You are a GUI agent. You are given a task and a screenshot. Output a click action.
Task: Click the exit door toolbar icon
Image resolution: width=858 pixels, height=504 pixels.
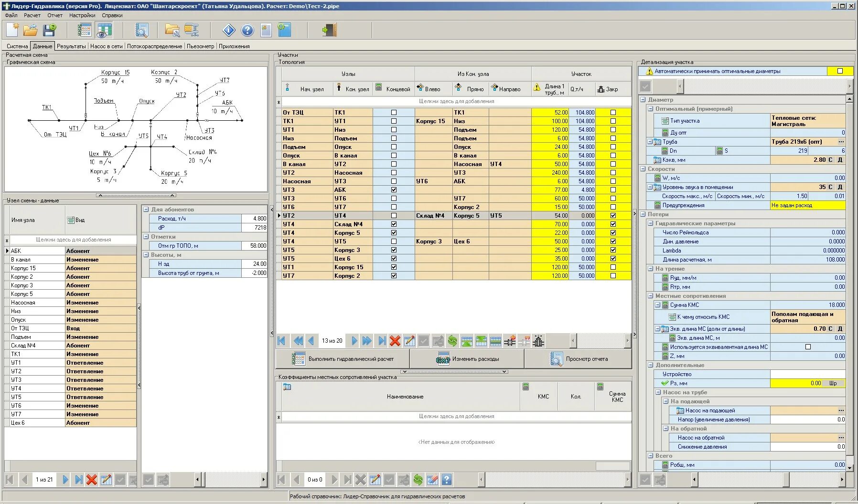tap(329, 31)
